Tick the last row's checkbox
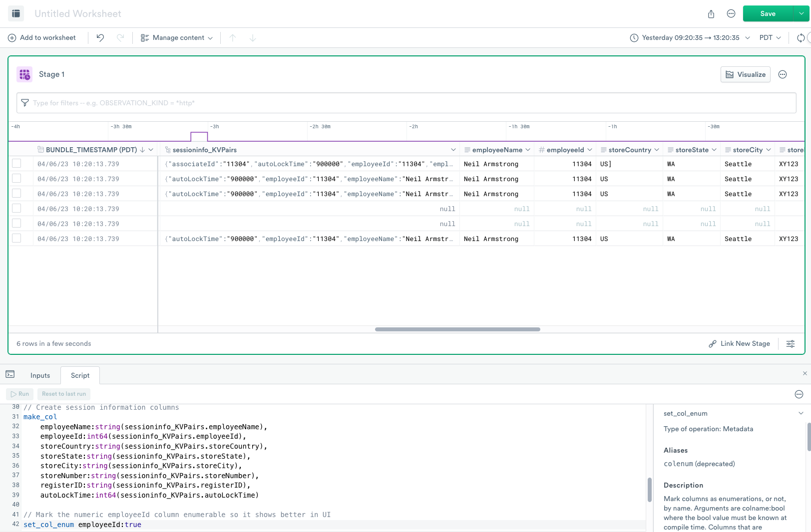Viewport: 811px width, 532px height. point(16,239)
